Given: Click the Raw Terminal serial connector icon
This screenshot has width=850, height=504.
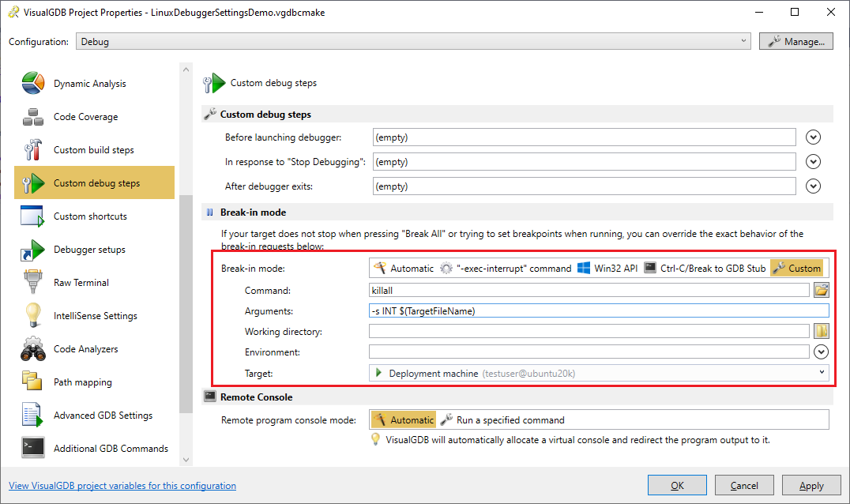Looking at the screenshot, I should 33,282.
